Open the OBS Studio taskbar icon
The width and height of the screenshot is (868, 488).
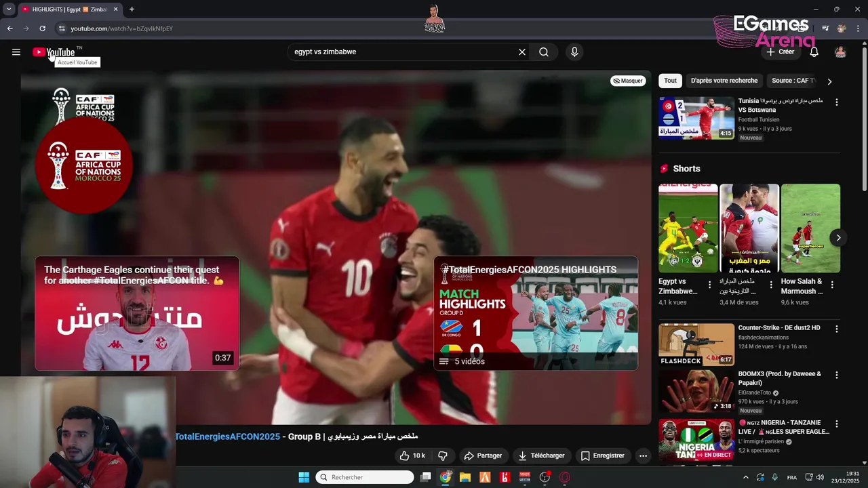pos(545,477)
